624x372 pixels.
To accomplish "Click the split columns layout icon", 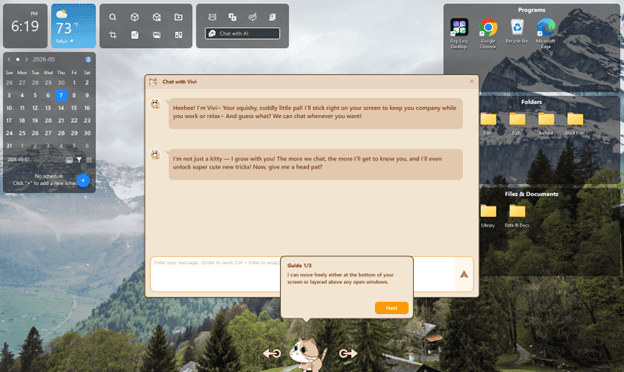I will pos(178,35).
